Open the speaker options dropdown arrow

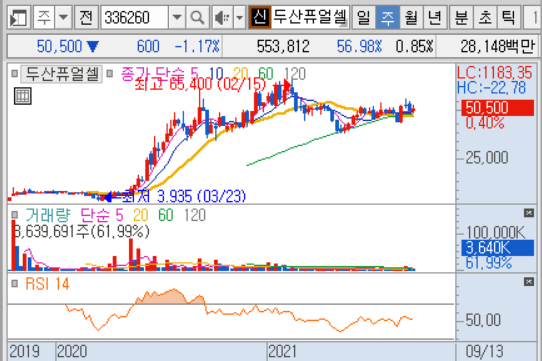pos(240,17)
